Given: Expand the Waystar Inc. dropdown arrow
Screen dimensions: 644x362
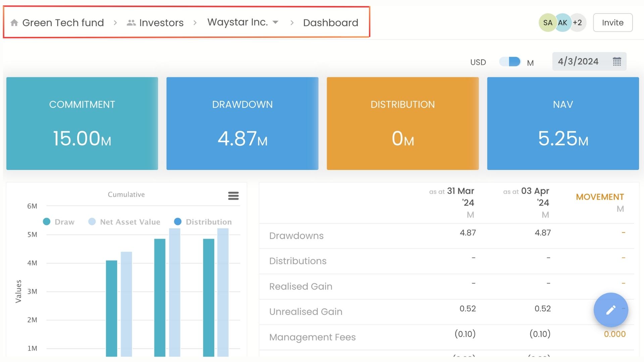Looking at the screenshot, I should pyautogui.click(x=276, y=22).
